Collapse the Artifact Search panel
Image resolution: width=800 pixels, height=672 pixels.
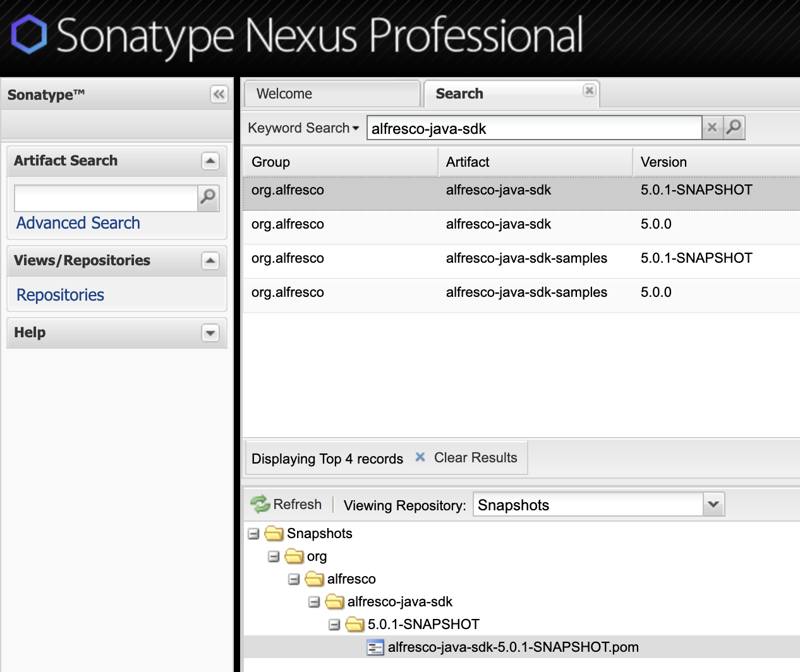click(x=210, y=161)
